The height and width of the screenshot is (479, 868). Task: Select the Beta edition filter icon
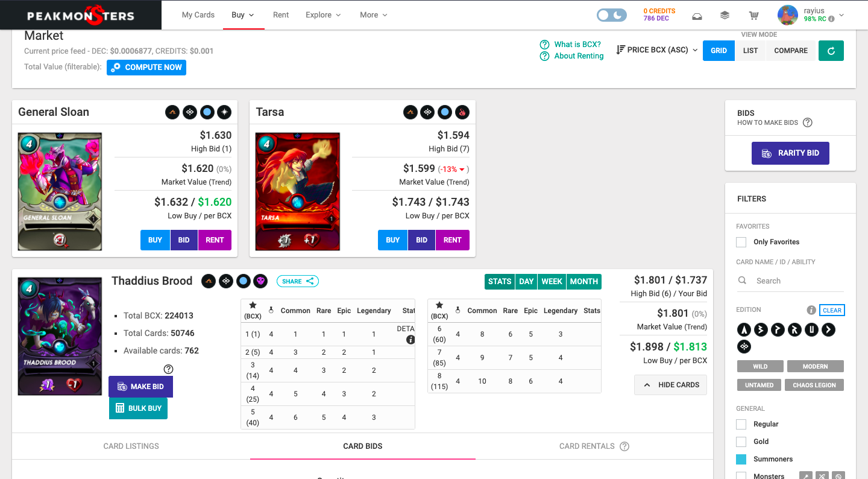pyautogui.click(x=761, y=329)
